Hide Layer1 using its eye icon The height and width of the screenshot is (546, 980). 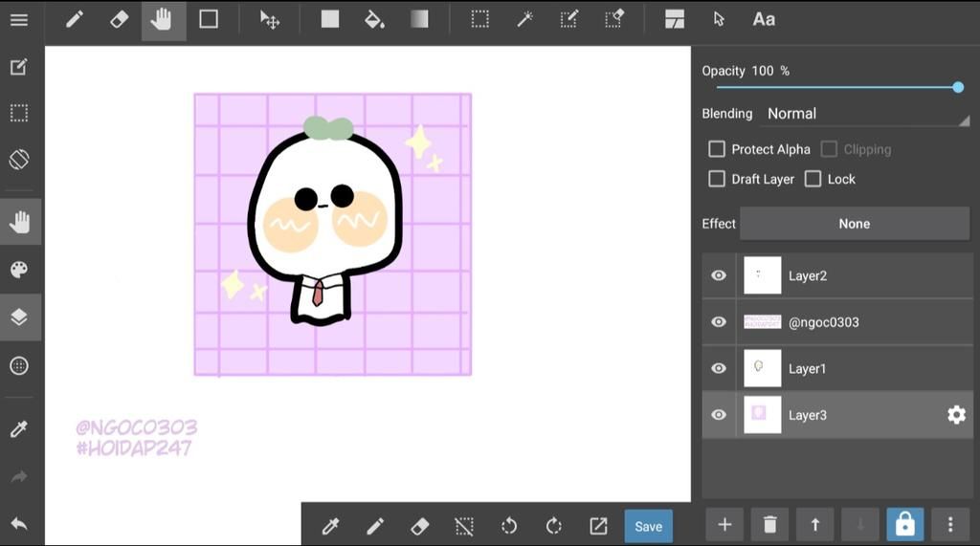click(719, 368)
